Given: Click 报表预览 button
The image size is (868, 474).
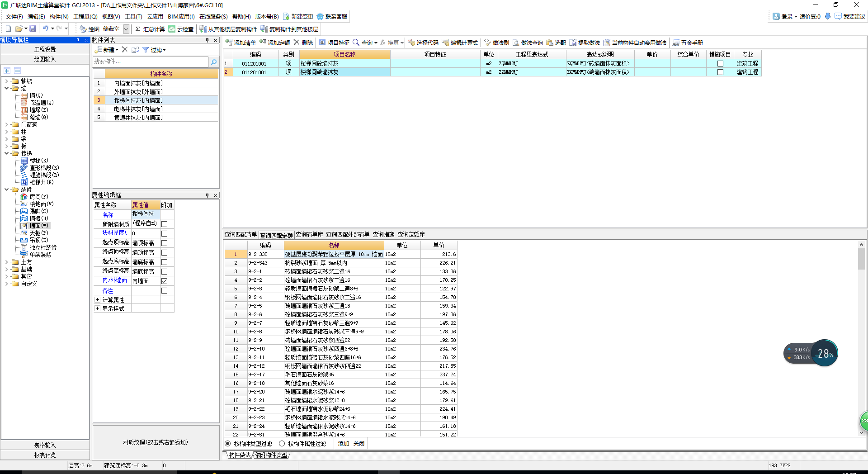Looking at the screenshot, I should 45,455.
